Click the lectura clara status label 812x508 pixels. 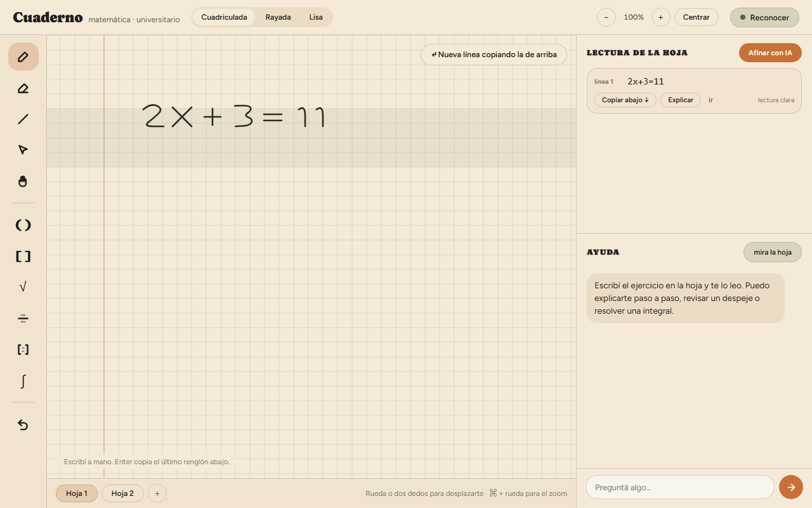pyautogui.click(x=776, y=100)
